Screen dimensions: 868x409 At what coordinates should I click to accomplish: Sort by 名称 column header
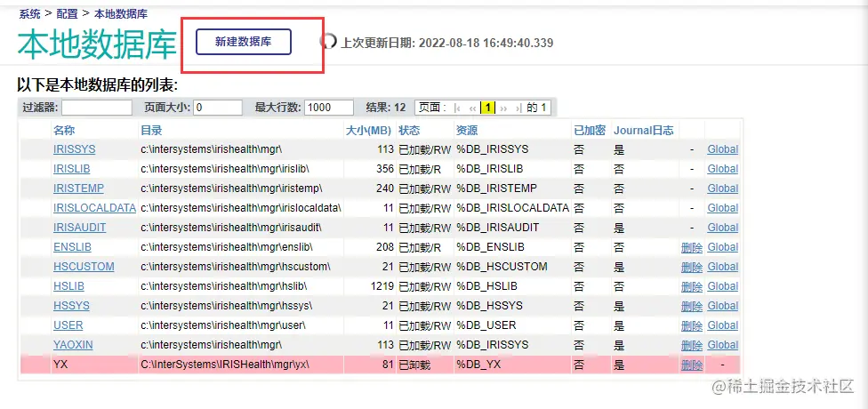64,131
